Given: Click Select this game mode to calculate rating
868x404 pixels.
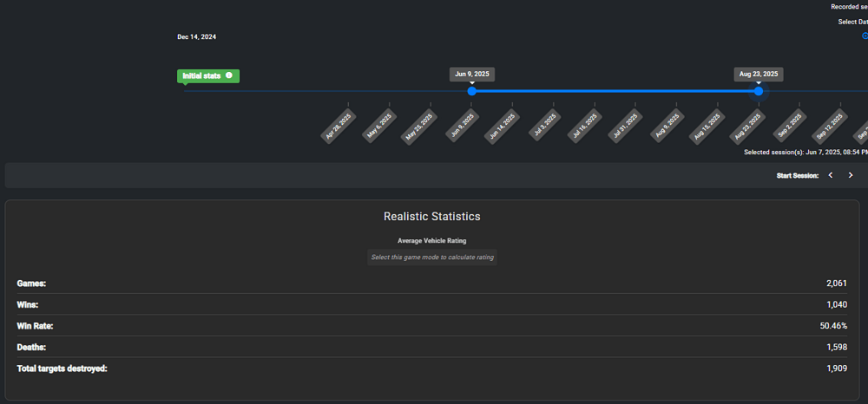Looking at the screenshot, I should (x=432, y=257).
